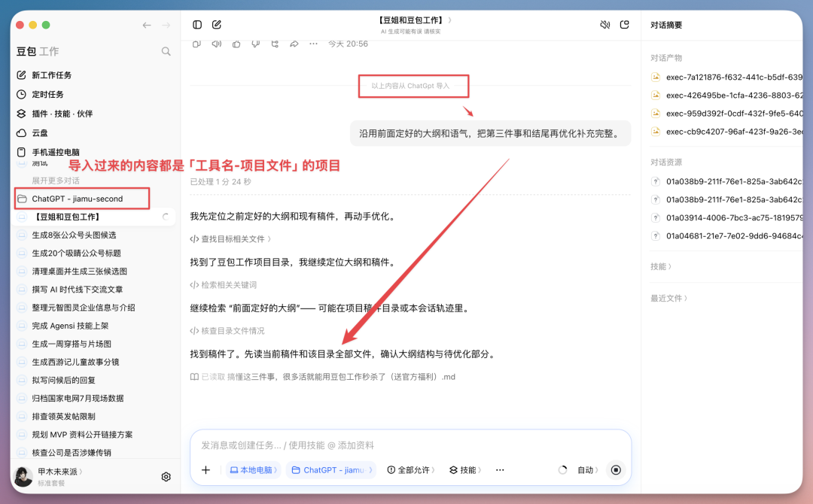Like the response with thumbs up
813x504 pixels.
tap(236, 44)
